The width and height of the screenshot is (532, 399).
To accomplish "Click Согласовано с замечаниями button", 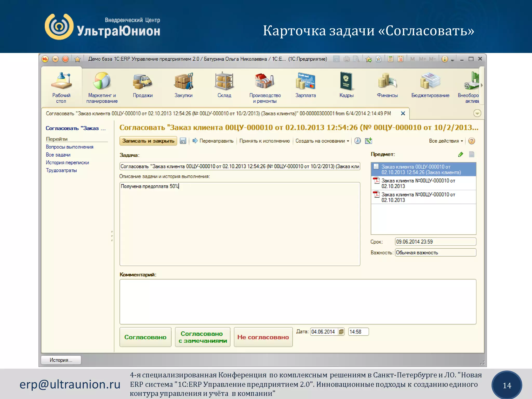I will [x=203, y=337].
